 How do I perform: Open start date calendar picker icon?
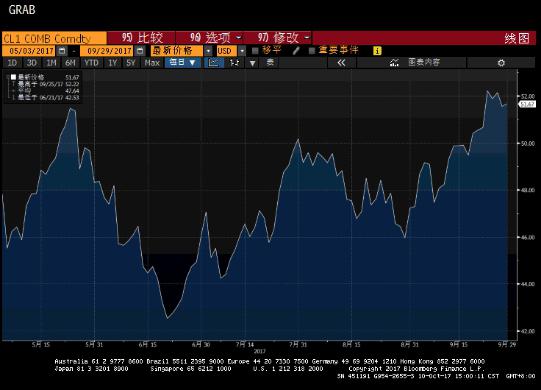pyautogui.click(x=62, y=51)
